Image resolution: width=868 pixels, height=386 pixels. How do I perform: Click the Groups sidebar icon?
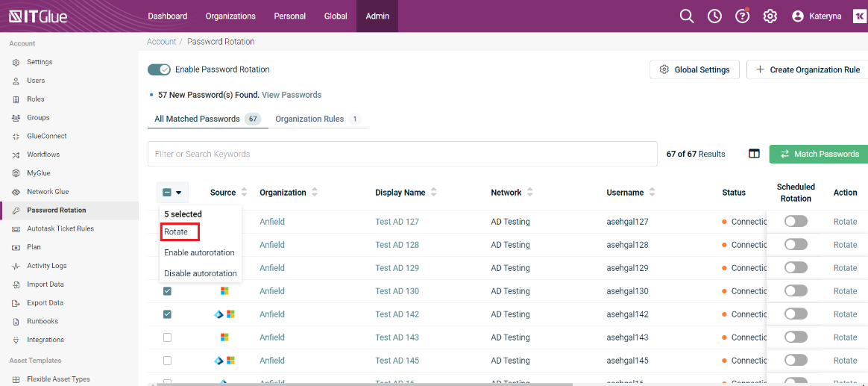tap(16, 117)
